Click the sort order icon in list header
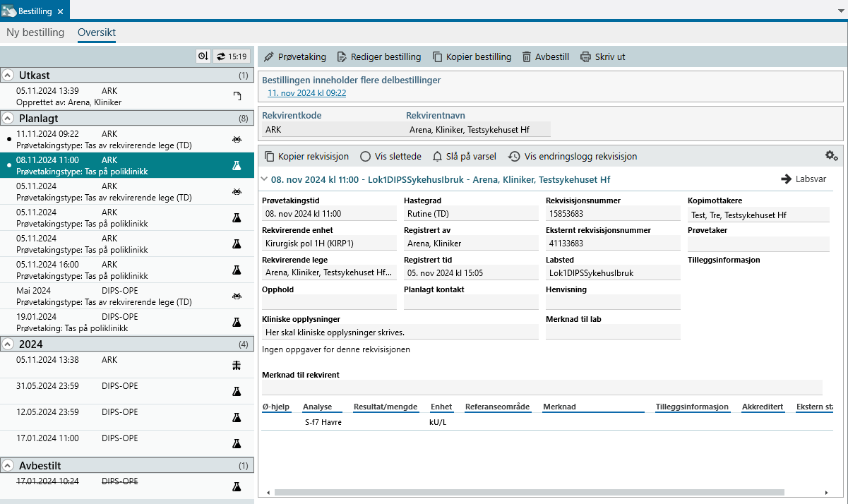Screen dimensions: 848x504 pos(203,56)
